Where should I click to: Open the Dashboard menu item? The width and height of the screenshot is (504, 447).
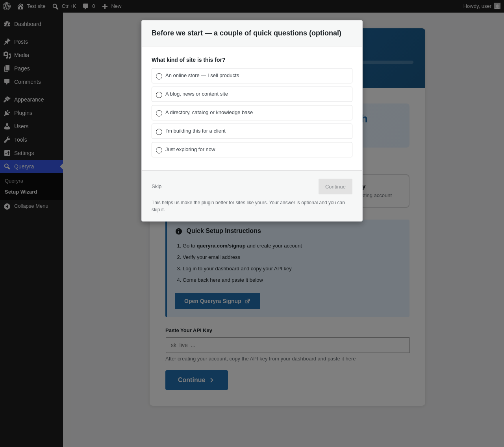(x=31, y=24)
